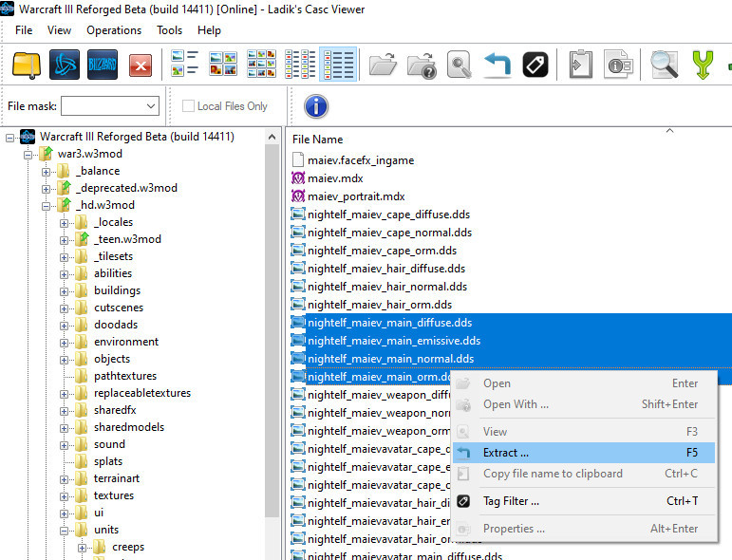
Task: Collapse the units folder node
Action: tap(64, 531)
